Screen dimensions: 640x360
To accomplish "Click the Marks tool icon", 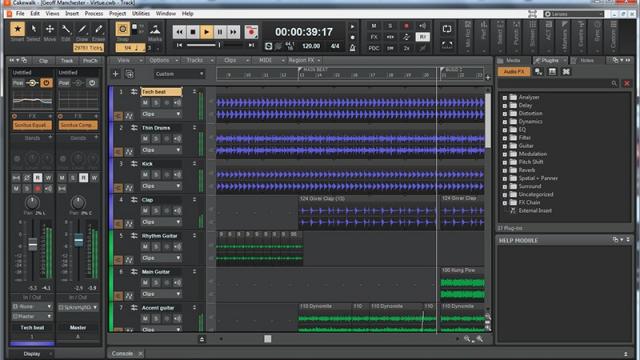I will 155,29.
